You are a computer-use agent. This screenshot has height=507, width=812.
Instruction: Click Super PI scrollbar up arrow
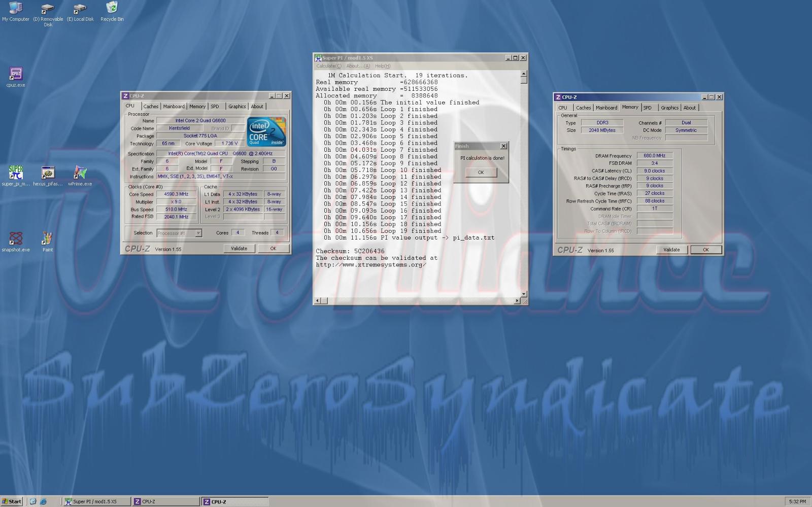[x=524, y=74]
